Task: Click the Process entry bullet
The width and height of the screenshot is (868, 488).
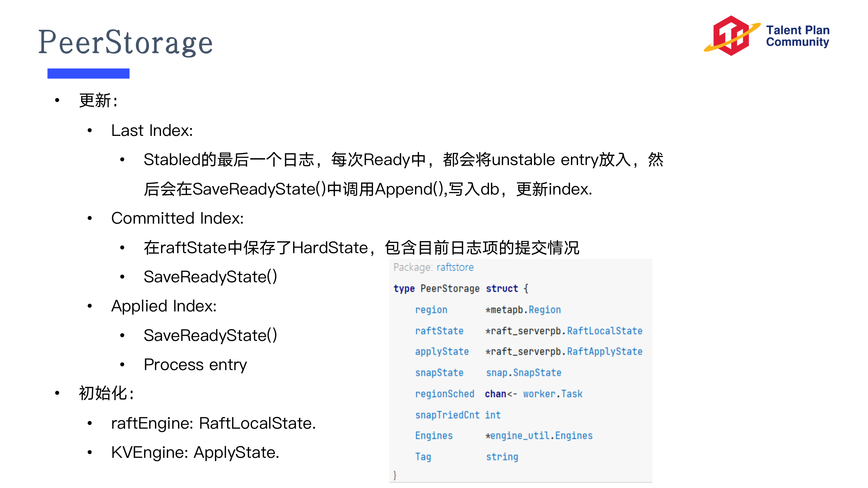Action: [x=195, y=365]
